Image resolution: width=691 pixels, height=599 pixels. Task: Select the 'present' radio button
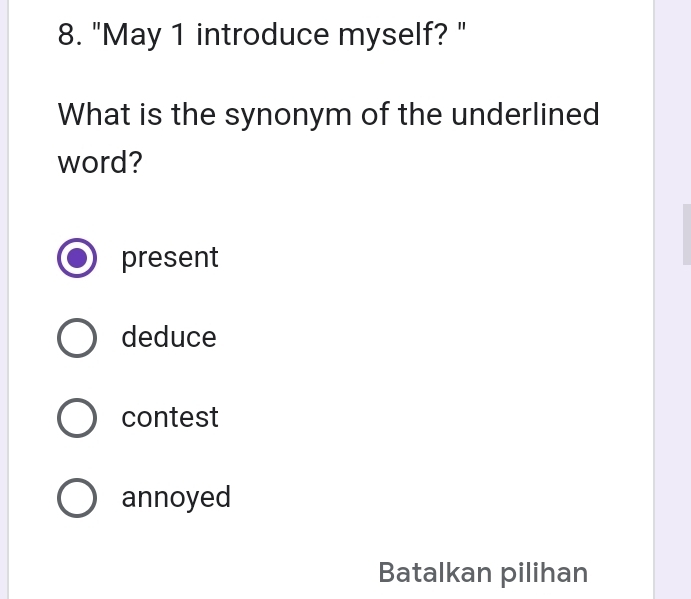click(77, 258)
